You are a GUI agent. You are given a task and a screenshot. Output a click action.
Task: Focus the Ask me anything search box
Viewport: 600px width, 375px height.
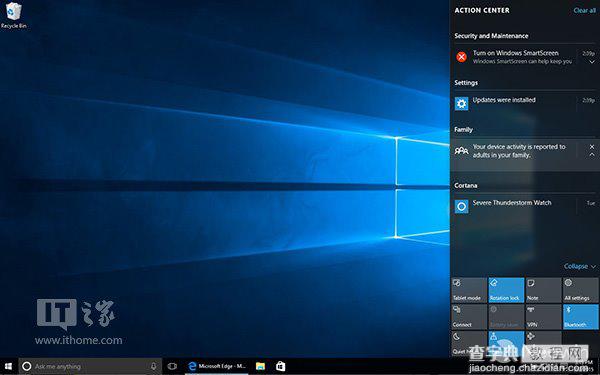pos(90,367)
